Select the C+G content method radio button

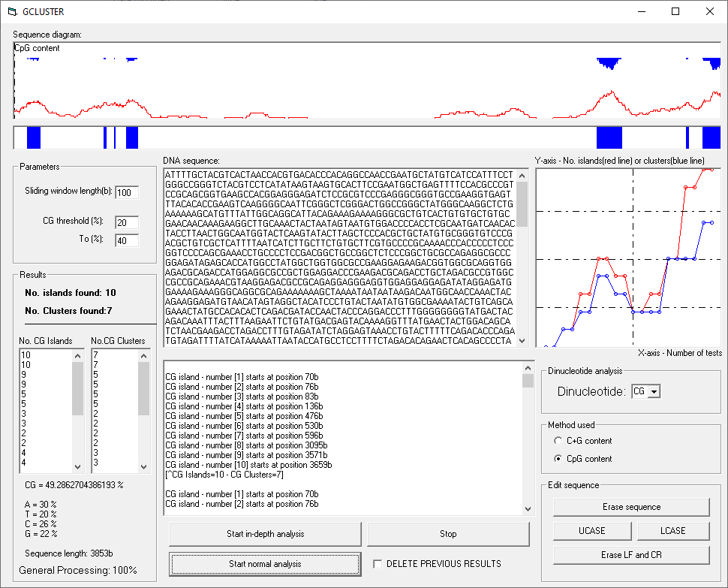558,440
